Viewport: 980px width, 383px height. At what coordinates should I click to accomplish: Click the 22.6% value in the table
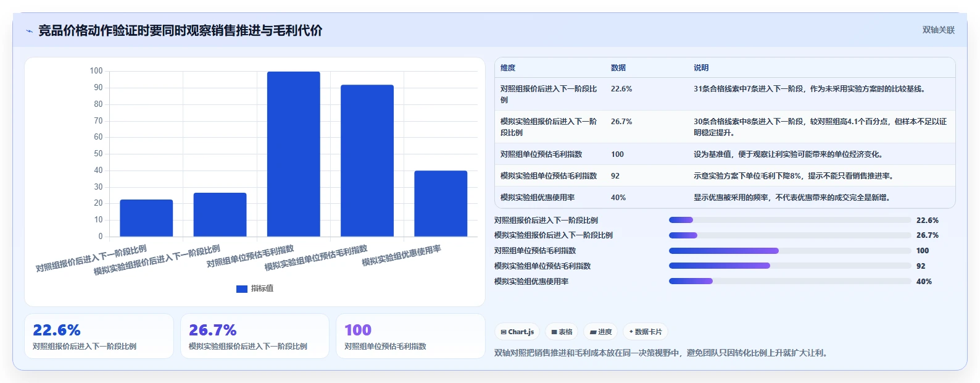click(621, 89)
